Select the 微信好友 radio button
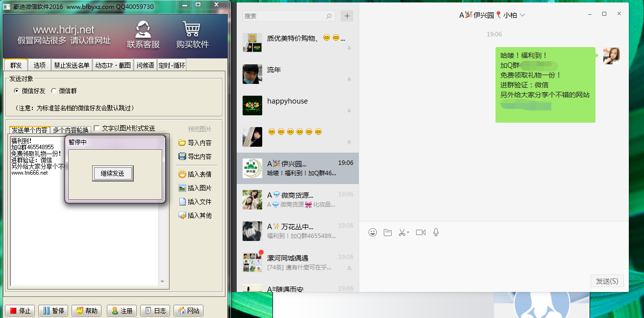The image size is (644, 318). (x=16, y=90)
